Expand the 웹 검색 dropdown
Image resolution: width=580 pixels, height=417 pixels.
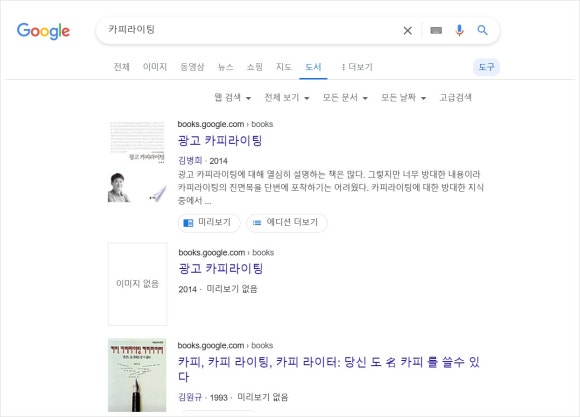[x=233, y=98]
